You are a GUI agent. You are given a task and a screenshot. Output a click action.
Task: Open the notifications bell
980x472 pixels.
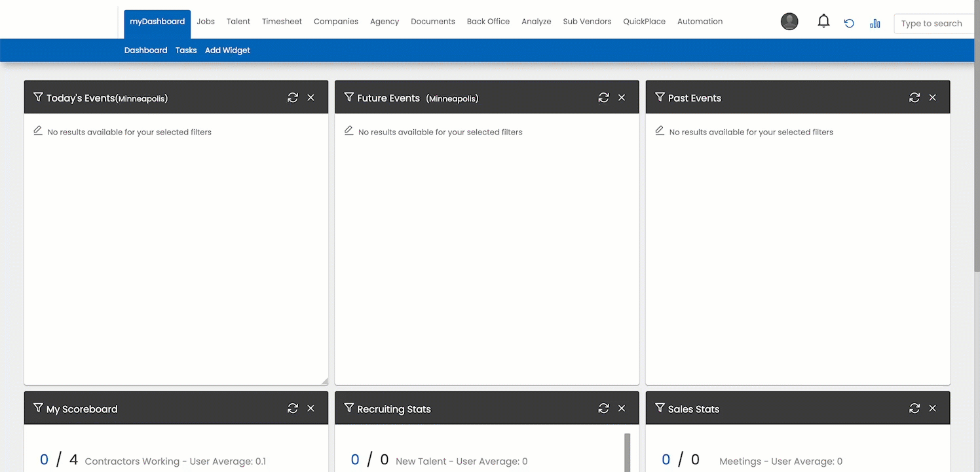click(x=823, y=22)
